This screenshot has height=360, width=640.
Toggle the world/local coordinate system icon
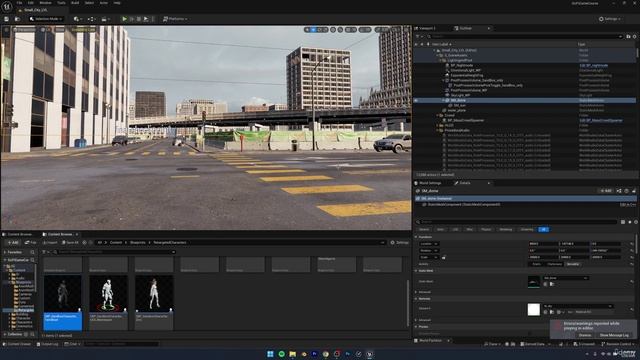tap(333, 29)
